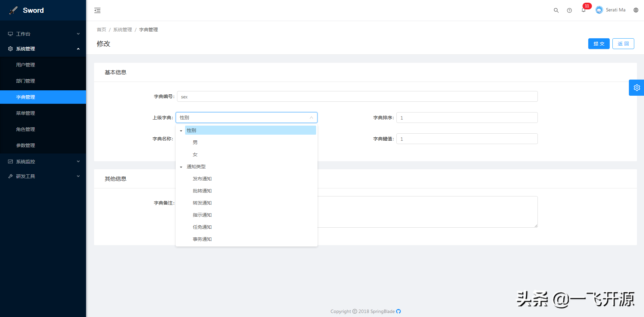Click the Serati Ma user avatar

click(x=599, y=10)
